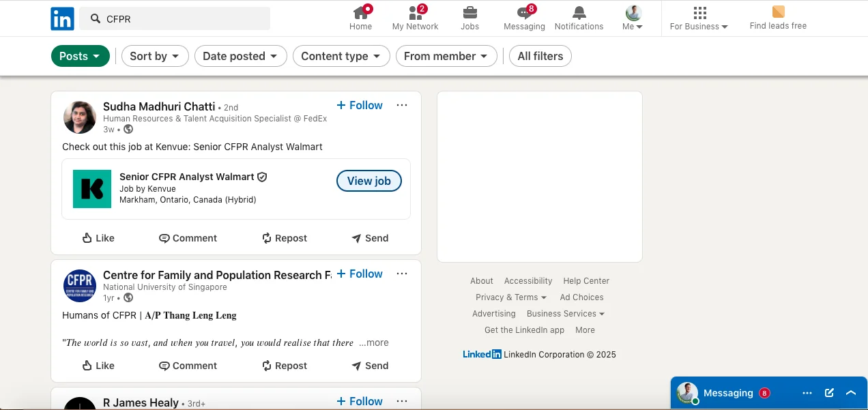Open the Content type filter

pyautogui.click(x=341, y=56)
